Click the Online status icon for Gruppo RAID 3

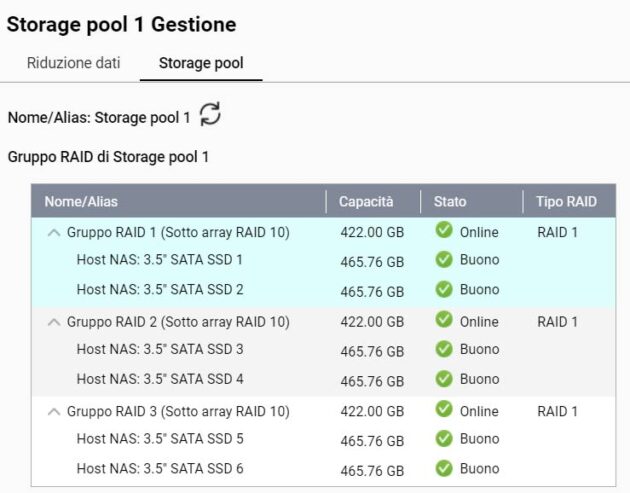pos(444,410)
